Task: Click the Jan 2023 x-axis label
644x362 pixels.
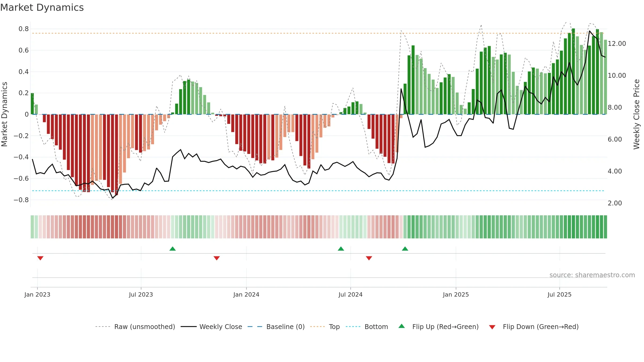Action: click(x=37, y=294)
